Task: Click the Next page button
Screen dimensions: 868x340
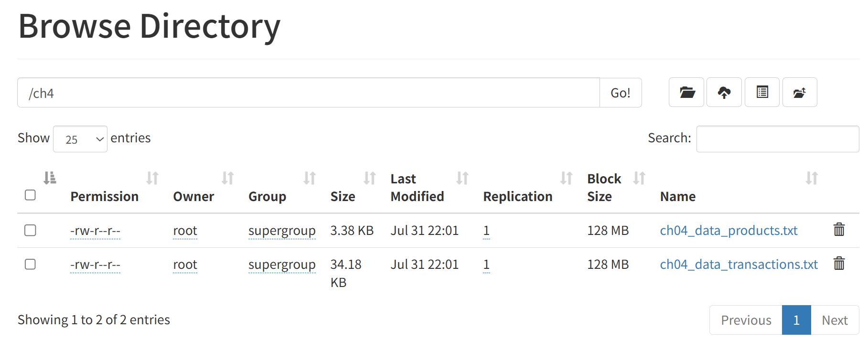Action: click(x=835, y=320)
